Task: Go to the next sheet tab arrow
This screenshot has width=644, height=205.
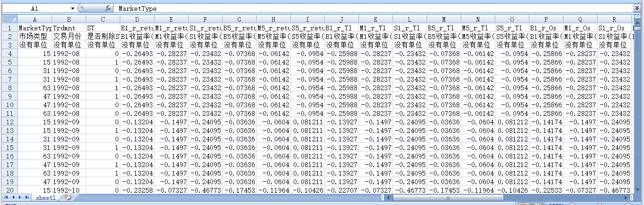Action: point(20,196)
